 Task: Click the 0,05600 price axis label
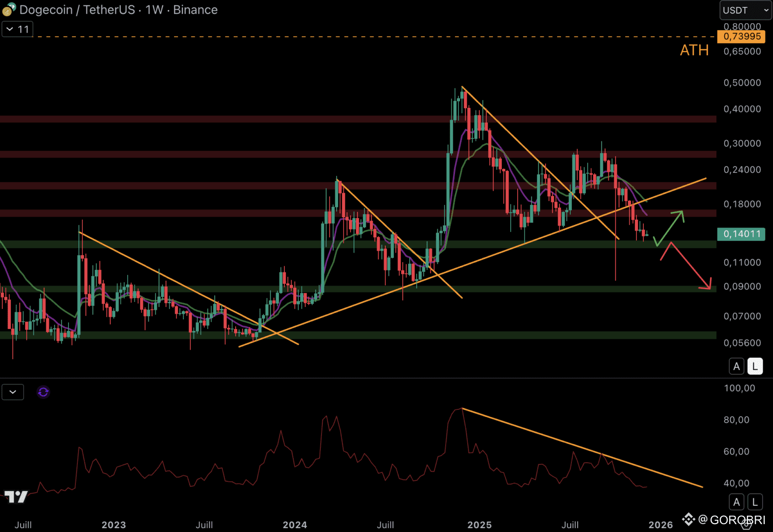742,343
